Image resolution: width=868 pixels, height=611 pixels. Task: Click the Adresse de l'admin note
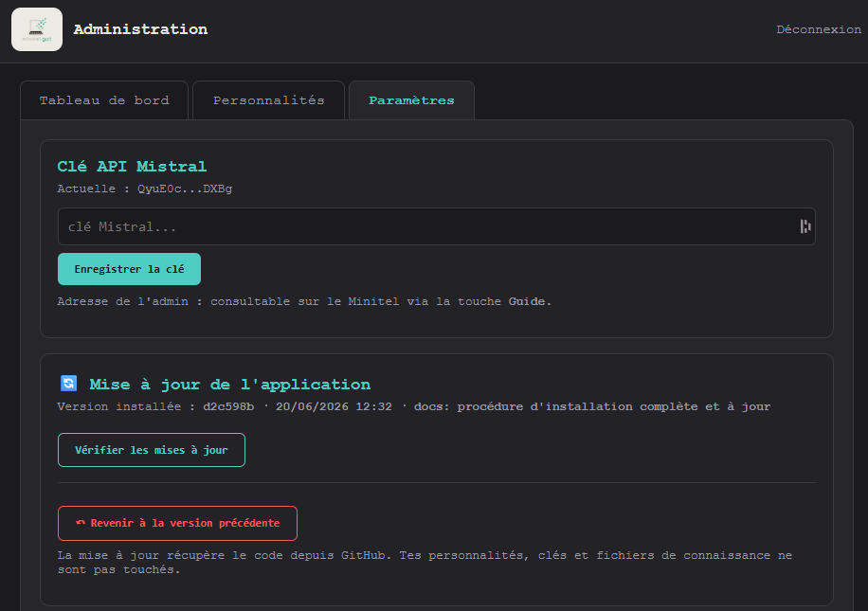pos(304,301)
